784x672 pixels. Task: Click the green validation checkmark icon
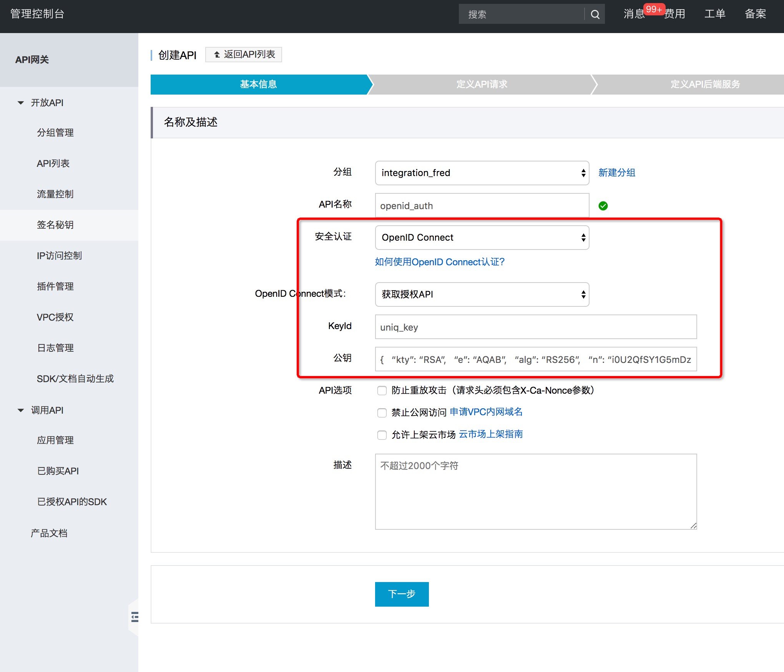pos(603,206)
